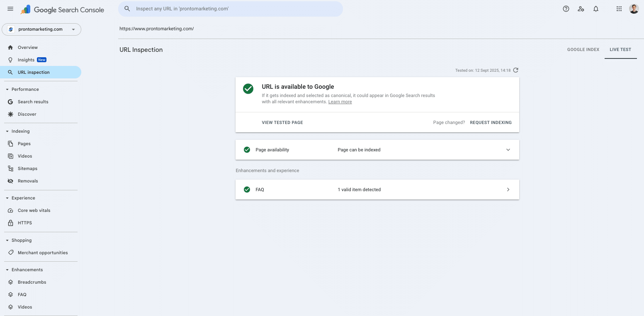Click the search magnifier in URL bar
Image resolution: width=644 pixels, height=316 pixels.
[127, 9]
